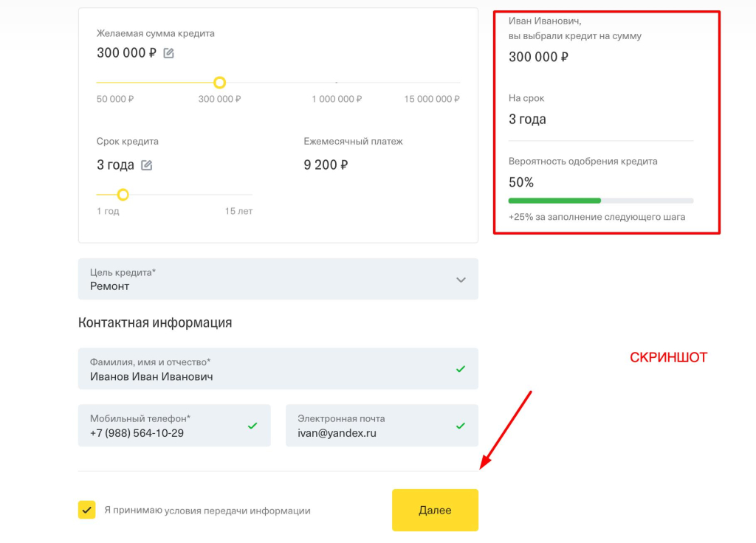Screen dimensions: 756x543
Task: Select the 50 000 ₽ minimum amount label
Action: [x=115, y=99]
